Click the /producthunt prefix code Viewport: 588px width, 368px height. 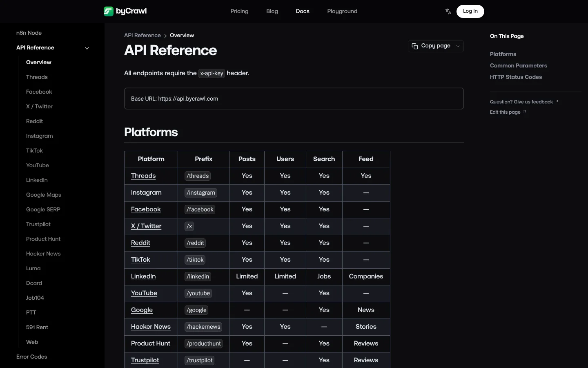tap(203, 343)
